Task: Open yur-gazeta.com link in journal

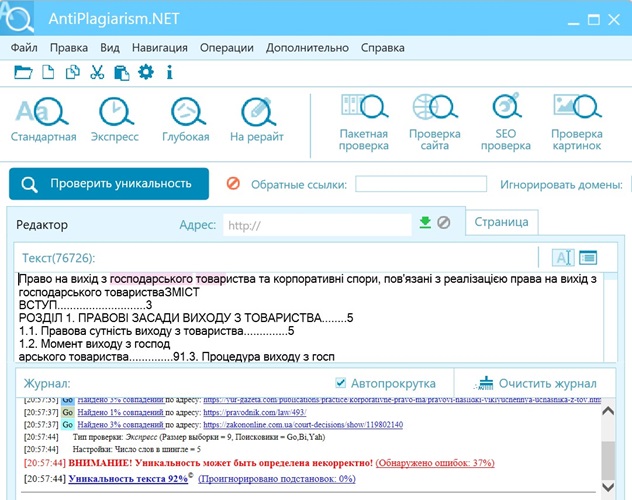Action: coord(402,400)
